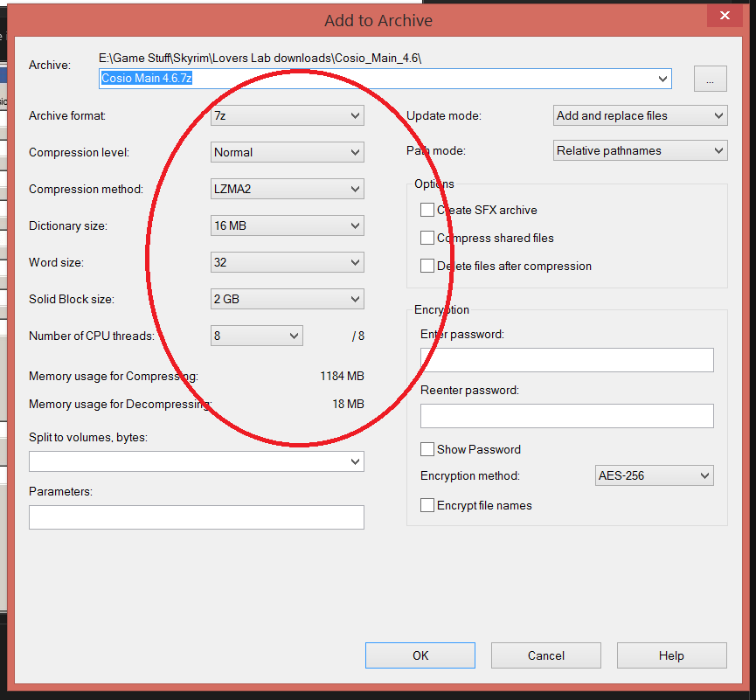Open Encryption method AES-256 dropdown
756x700 pixels.
click(654, 476)
